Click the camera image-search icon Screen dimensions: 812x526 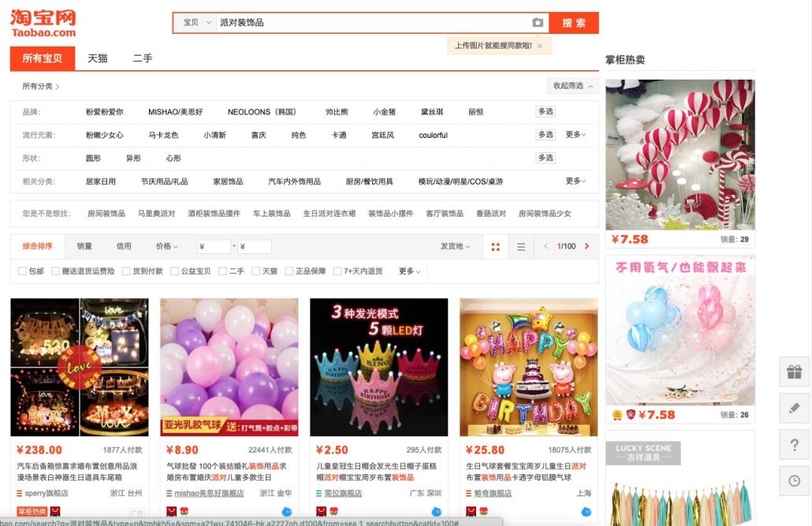point(538,23)
